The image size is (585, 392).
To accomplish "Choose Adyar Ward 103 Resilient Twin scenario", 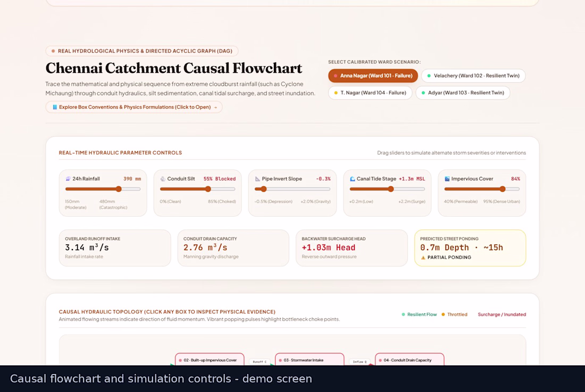I will tap(463, 93).
